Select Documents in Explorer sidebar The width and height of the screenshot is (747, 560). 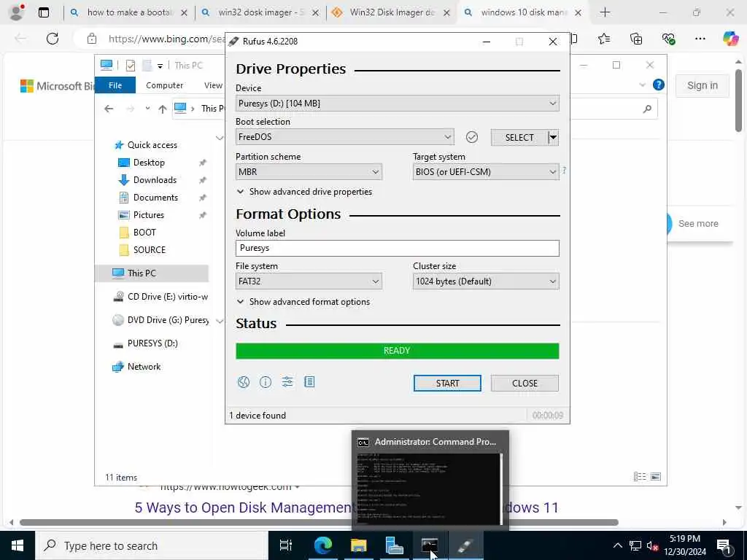coord(155,198)
